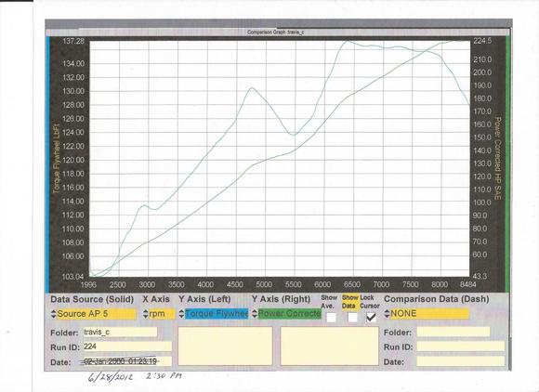Open the Source AP 5 dropdown
The height and width of the screenshot is (392, 539).
click(x=97, y=314)
